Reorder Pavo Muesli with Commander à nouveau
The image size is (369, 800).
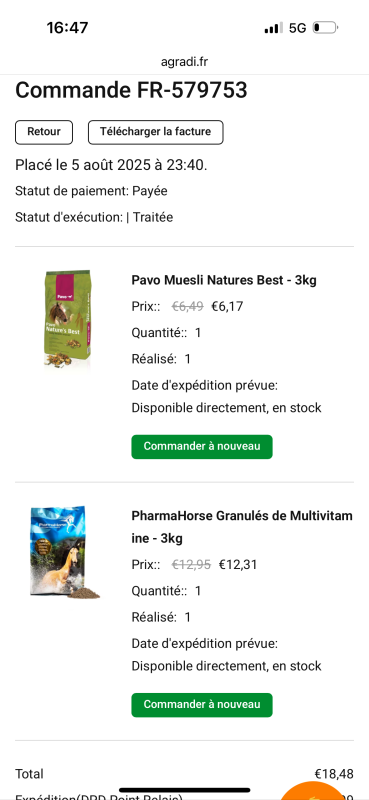click(x=202, y=446)
